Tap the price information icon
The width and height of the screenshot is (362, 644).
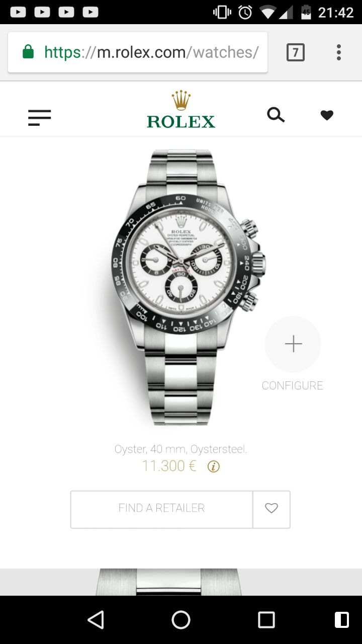point(213,467)
